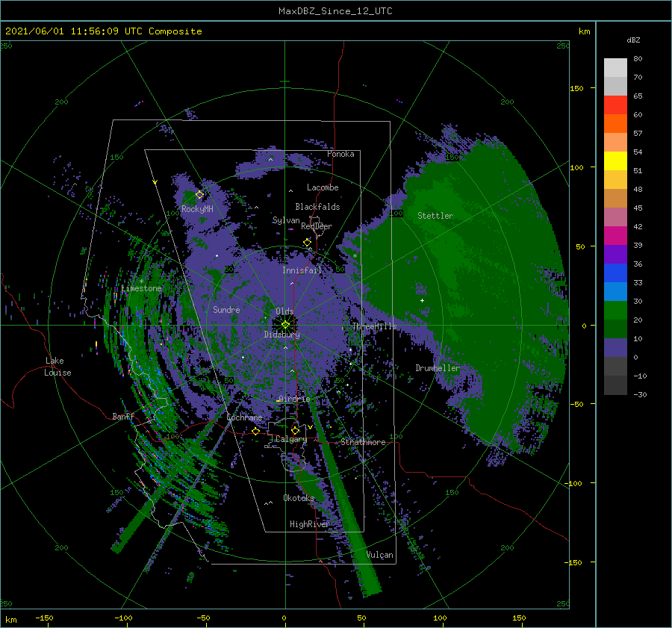The height and width of the screenshot is (628, 672).
Task: Click the magenta 42-39 dBZ legend swatch
Action: 615,236
